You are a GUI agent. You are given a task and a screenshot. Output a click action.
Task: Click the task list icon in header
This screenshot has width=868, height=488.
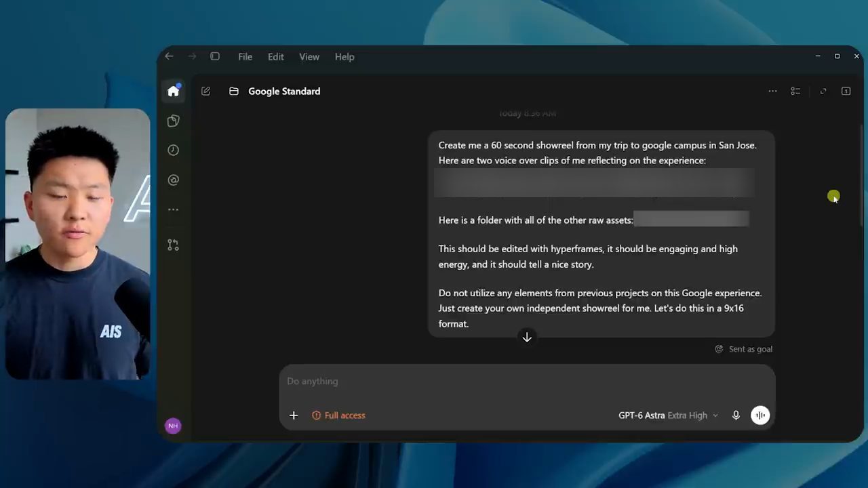click(x=795, y=91)
